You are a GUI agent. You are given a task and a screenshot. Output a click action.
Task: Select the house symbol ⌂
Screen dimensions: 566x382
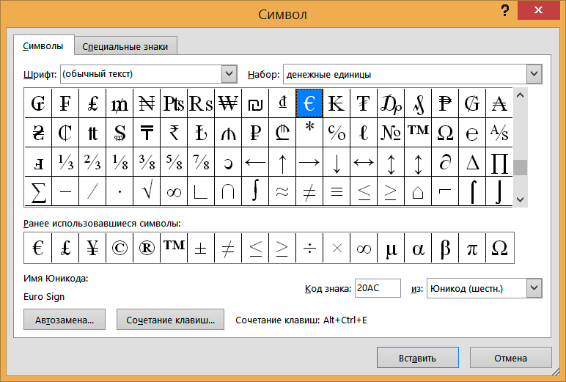tap(418, 191)
